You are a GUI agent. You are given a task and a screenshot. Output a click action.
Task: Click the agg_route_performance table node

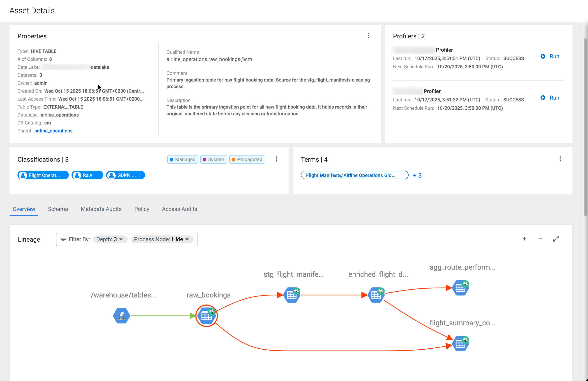pos(460,288)
